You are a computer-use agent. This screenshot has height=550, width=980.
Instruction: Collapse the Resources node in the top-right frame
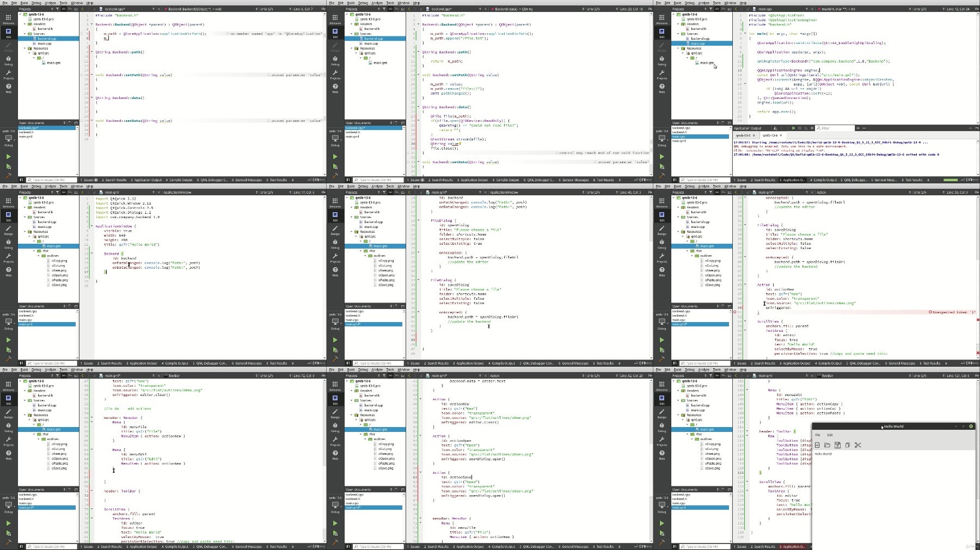pyautogui.click(x=678, y=48)
